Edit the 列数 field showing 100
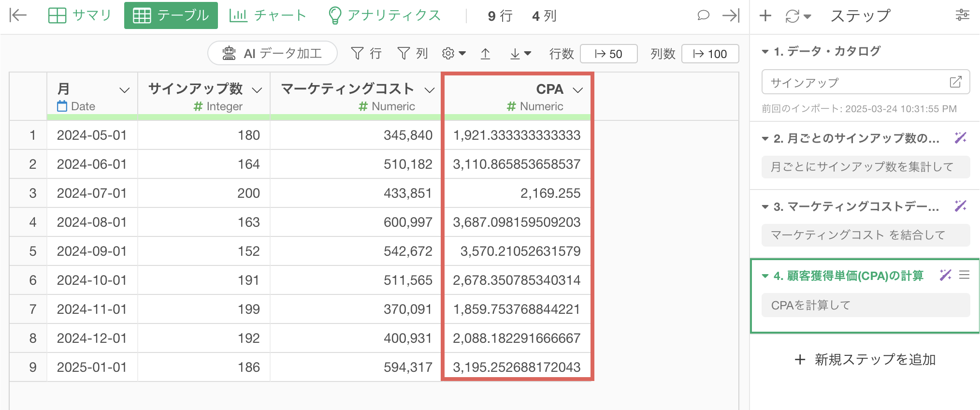980x410 pixels. (710, 54)
